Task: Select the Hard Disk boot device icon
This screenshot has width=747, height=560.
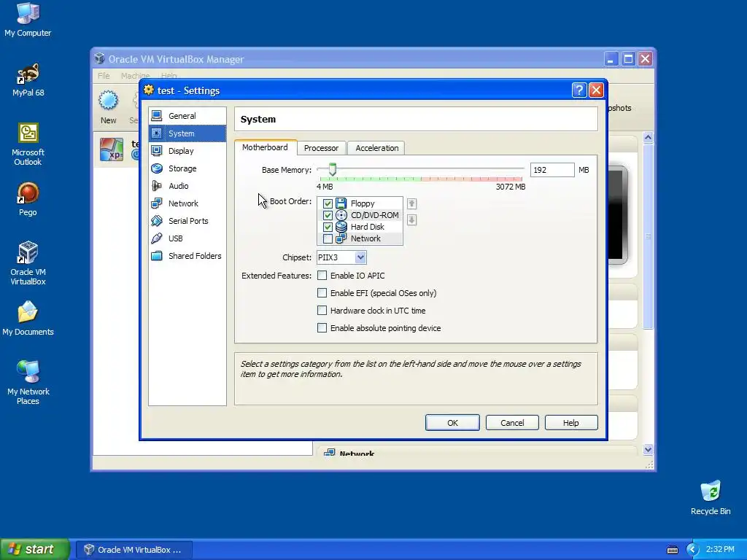Action: tap(341, 227)
